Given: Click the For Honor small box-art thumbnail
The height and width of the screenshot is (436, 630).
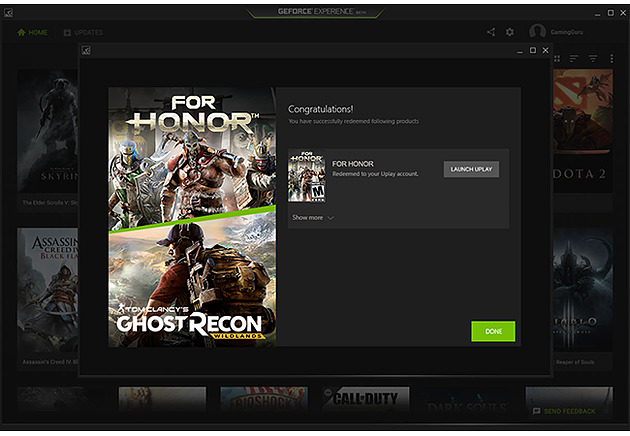Looking at the screenshot, I should coord(307,176).
